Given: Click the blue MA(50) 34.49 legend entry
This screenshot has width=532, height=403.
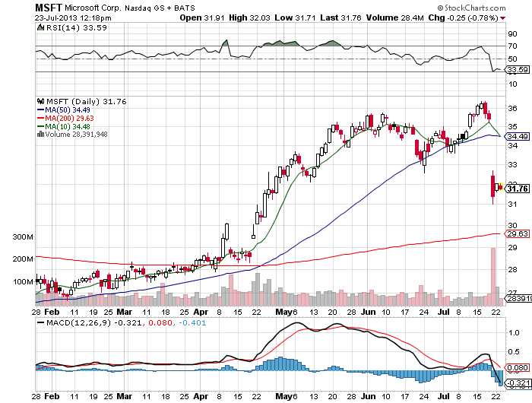Looking at the screenshot, I should pyautogui.click(x=63, y=110).
